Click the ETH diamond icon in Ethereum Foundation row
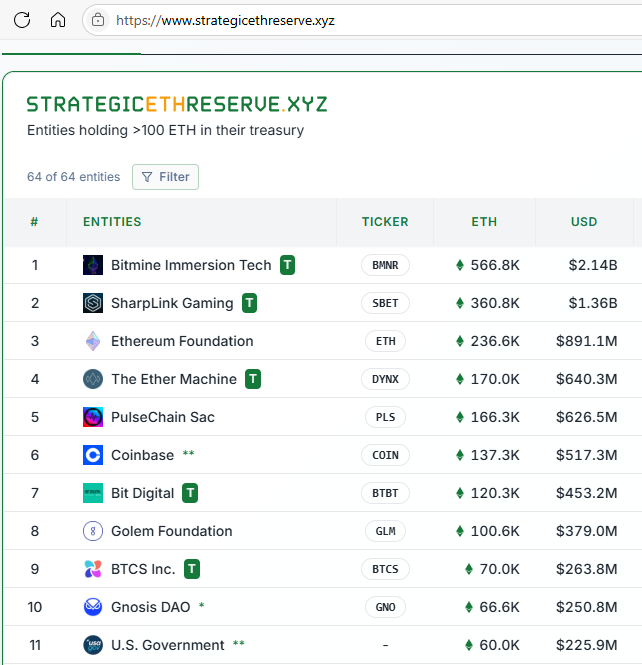Screen dimensions: 642x665 pyautogui.click(x=460, y=341)
